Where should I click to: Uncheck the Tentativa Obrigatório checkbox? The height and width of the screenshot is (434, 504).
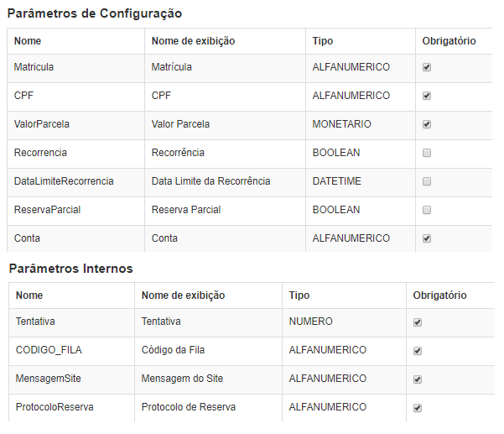pyautogui.click(x=418, y=322)
